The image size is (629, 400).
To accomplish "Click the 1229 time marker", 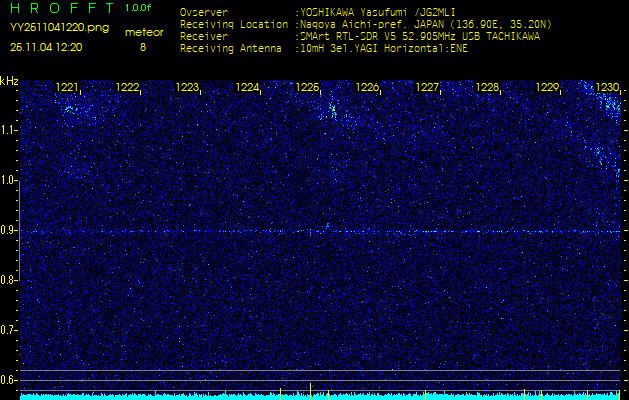I will coord(547,88).
